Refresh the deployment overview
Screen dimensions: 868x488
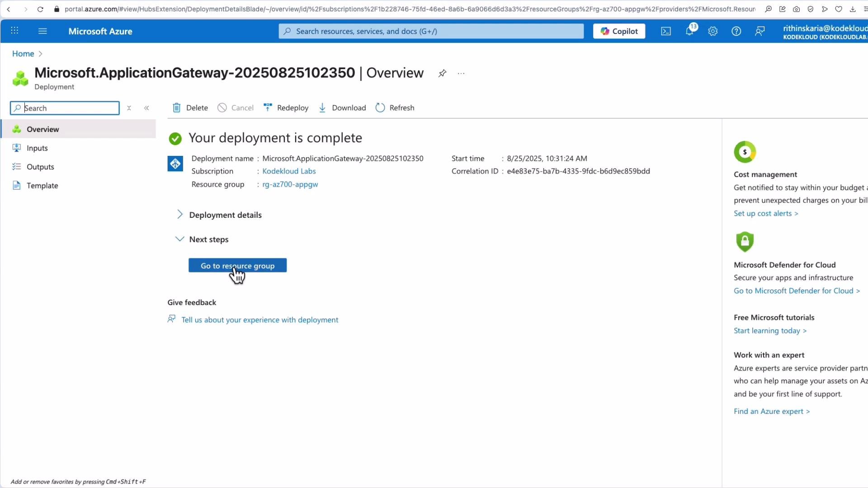point(395,108)
